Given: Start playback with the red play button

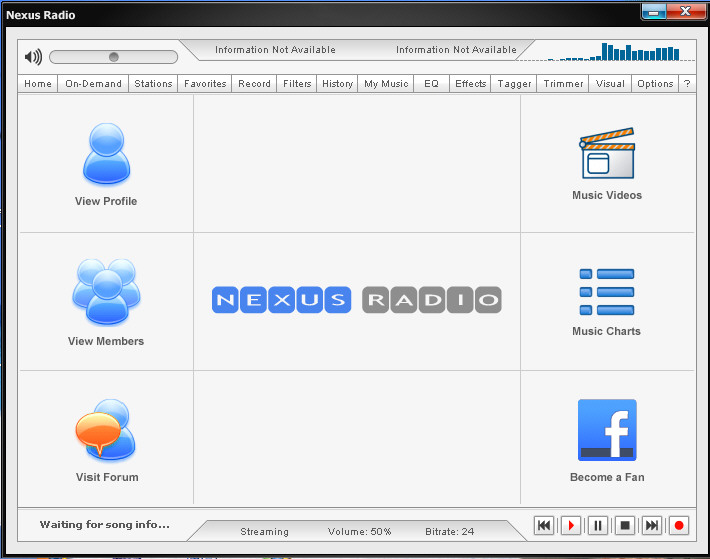Looking at the screenshot, I should click(x=571, y=526).
